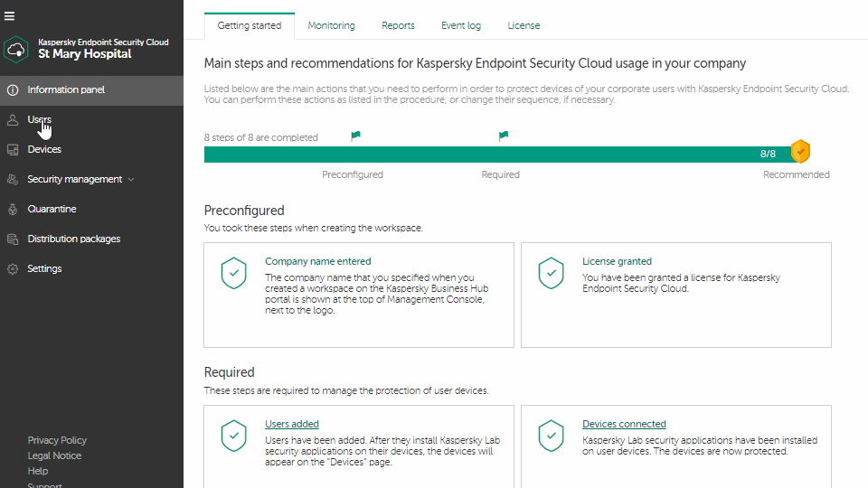Click the Distribution packages icon
Screen dimensions: 868x488
(13, 239)
